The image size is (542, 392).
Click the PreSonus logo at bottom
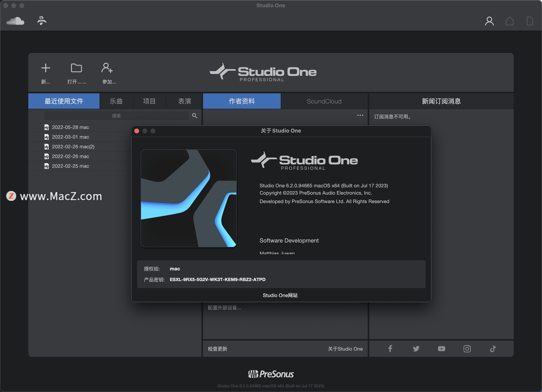271,374
